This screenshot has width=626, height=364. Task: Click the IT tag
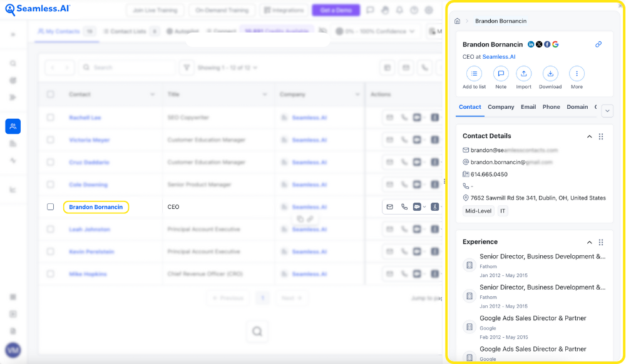[503, 211]
